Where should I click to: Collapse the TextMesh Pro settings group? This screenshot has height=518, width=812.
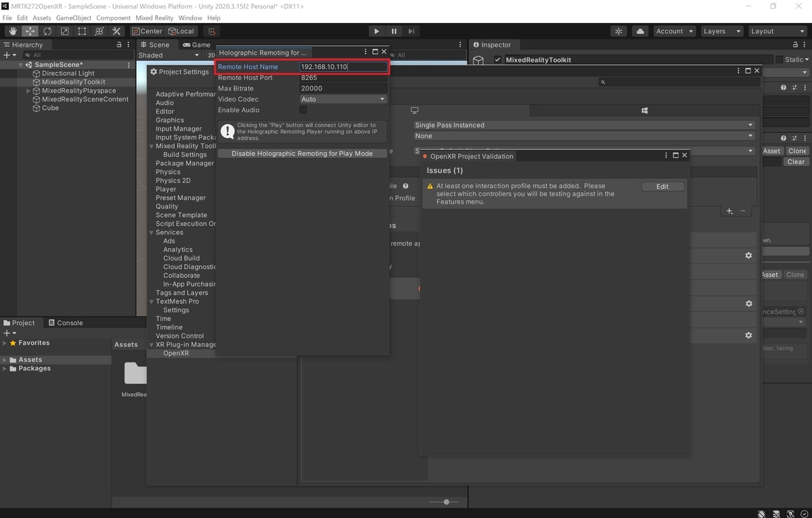(x=152, y=302)
